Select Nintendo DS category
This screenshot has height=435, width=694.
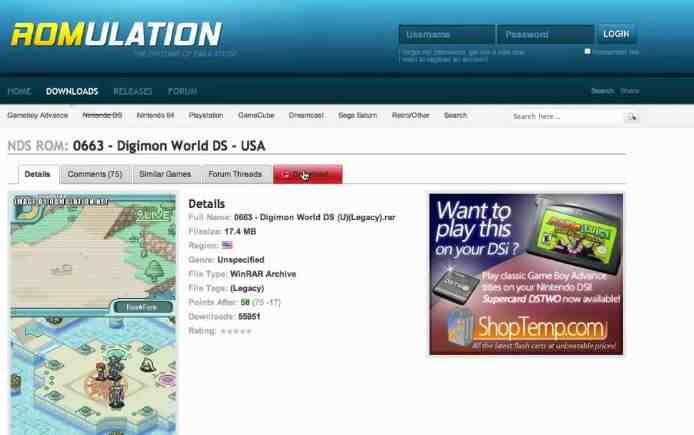(102, 115)
